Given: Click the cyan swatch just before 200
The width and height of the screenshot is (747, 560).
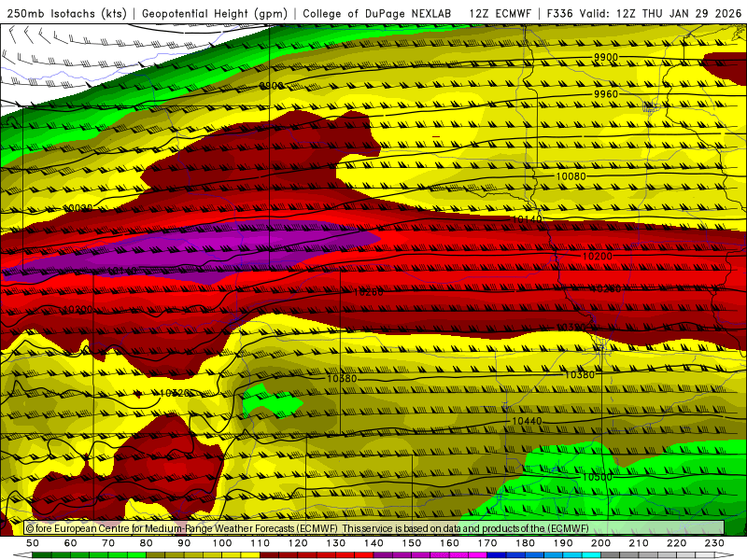Looking at the screenshot, I should click(591, 555).
